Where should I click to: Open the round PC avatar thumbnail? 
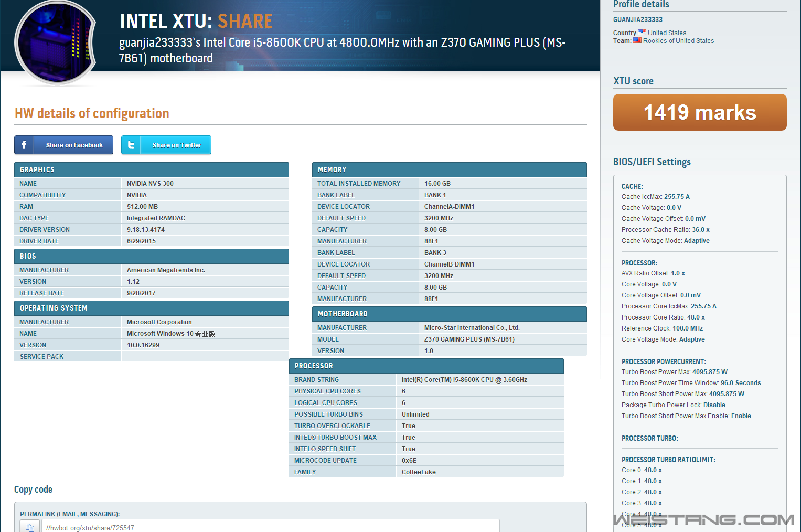(55, 42)
